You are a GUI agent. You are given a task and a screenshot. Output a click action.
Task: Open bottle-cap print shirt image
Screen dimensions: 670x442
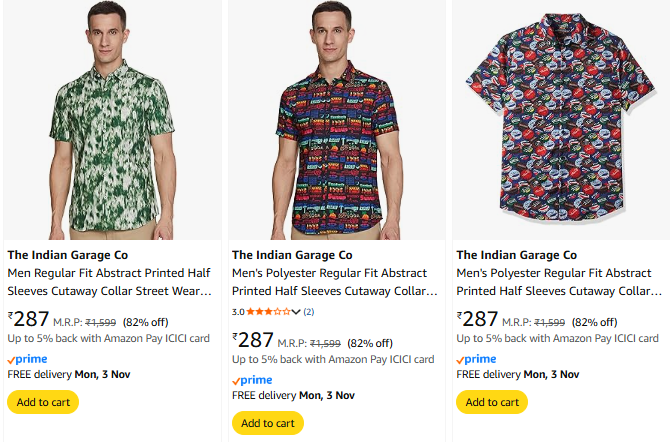pyautogui.click(x=560, y=120)
